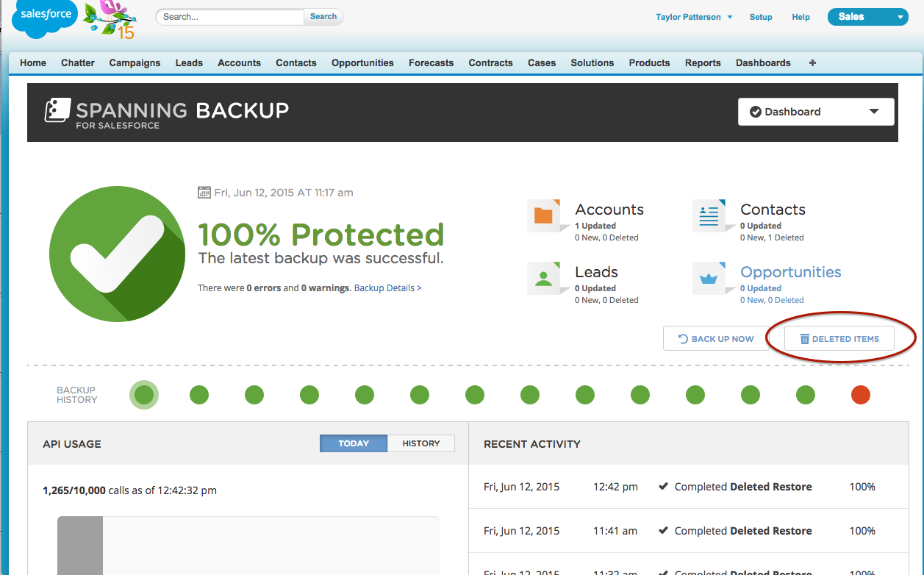Click the plus icon to add tabs
924x575 pixels.
point(812,63)
